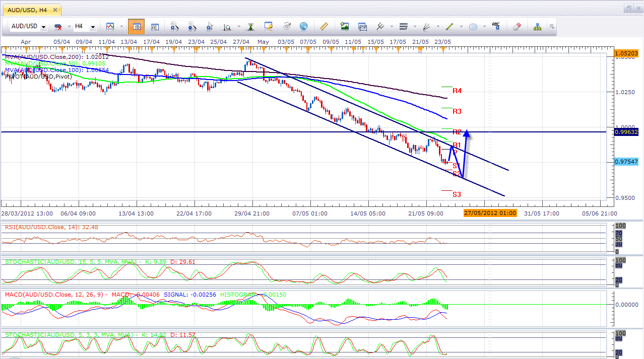The height and width of the screenshot is (359, 644).
Task: Expand the pitchfork tool dropdown arrow
Action: pyautogui.click(x=392, y=27)
